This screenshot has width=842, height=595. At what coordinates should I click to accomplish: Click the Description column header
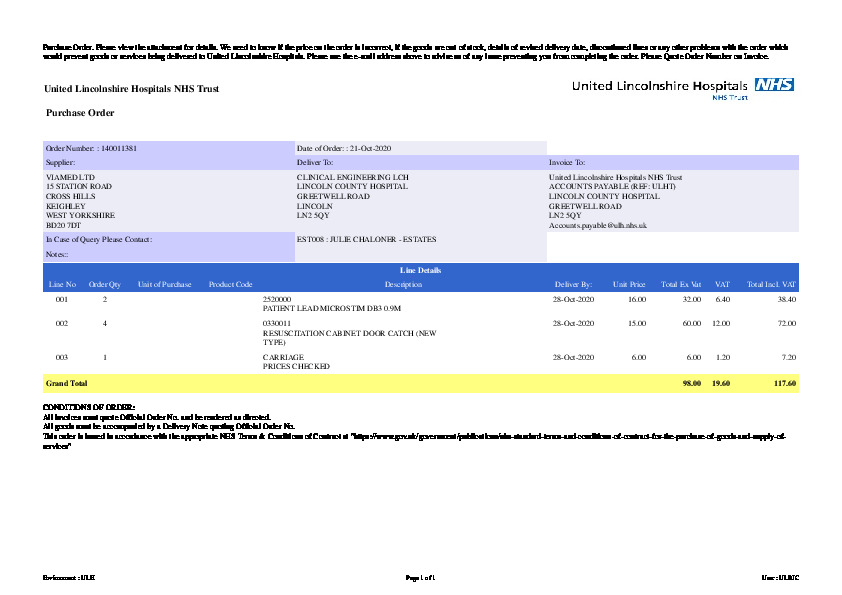pos(403,284)
